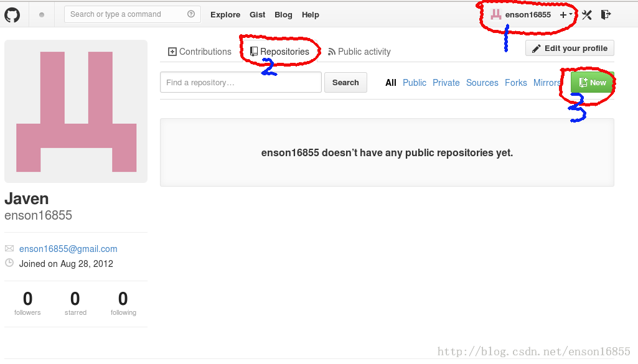Click the repository Search button
The width and height of the screenshot is (638, 364).
point(345,83)
